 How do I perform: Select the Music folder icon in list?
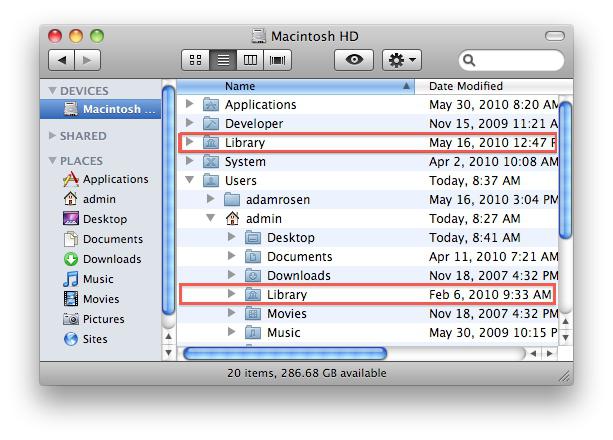[x=253, y=332]
